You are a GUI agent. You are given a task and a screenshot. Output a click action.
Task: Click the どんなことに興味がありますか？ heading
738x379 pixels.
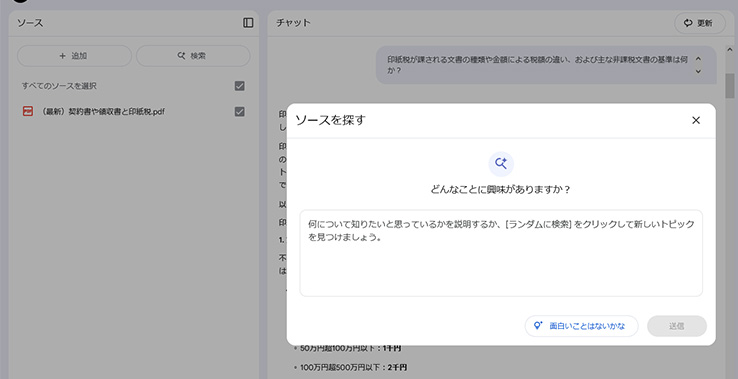pyautogui.click(x=501, y=190)
